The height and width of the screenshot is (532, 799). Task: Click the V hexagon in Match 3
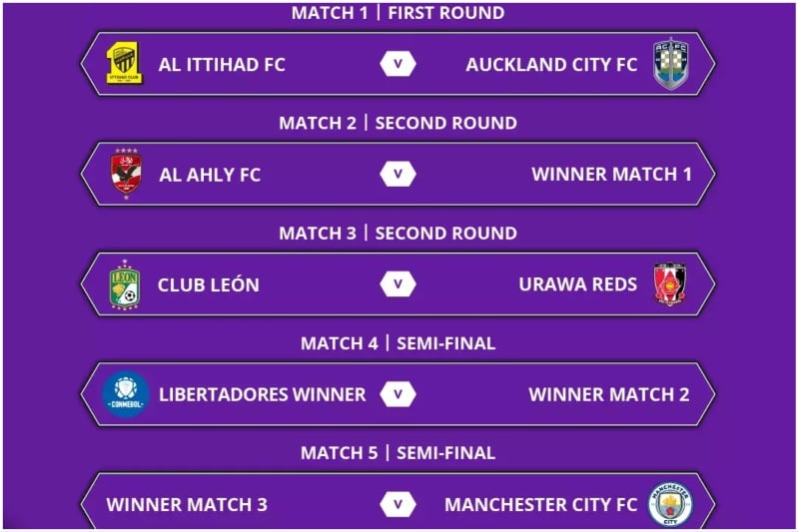click(398, 284)
